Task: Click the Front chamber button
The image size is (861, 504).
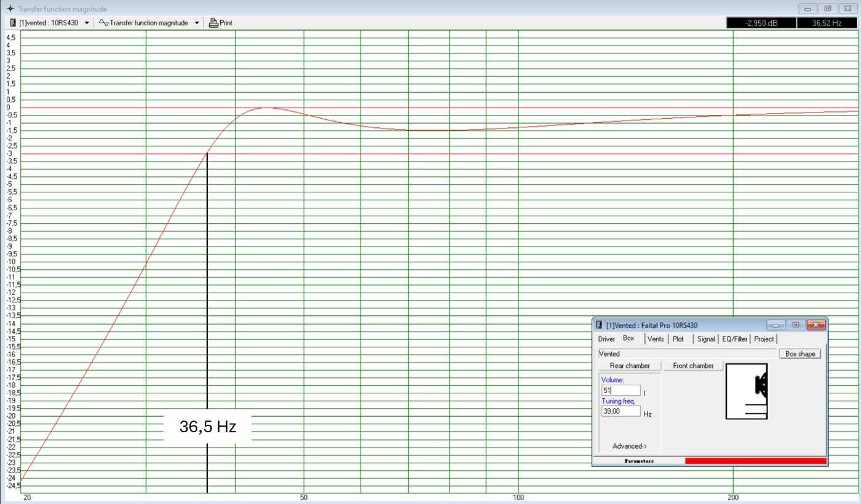Action: coord(693,366)
